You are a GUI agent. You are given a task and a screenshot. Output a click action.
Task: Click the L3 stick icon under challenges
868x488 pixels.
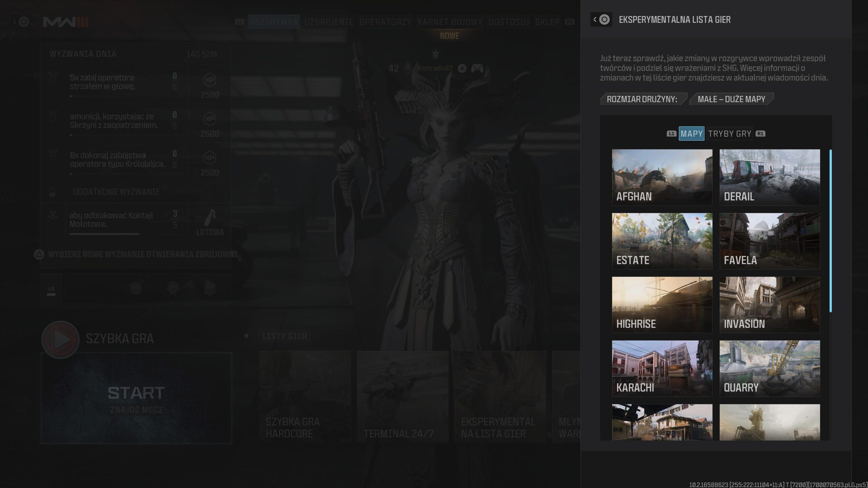tap(51, 291)
